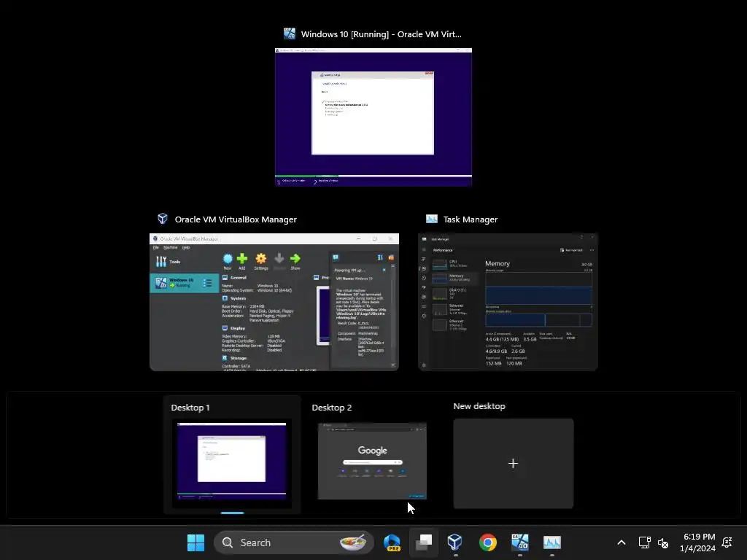747x560 pixels.
Task: Click the 'Desktop 2' label
Action: click(332, 408)
